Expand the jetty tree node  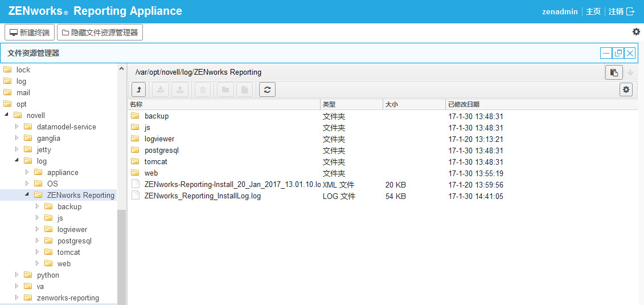pyautogui.click(x=17, y=149)
